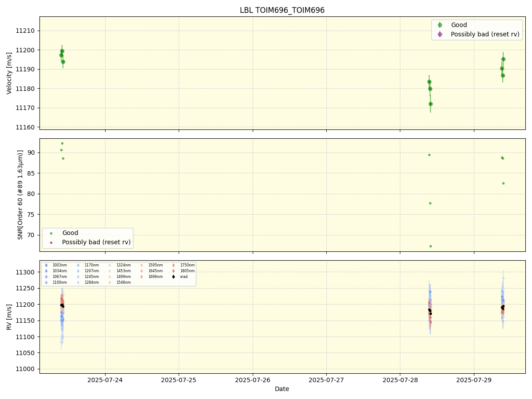Screen dimensions: 532x399
Task: Click the 2025-07-24 date tick label
Action: click(x=105, y=380)
